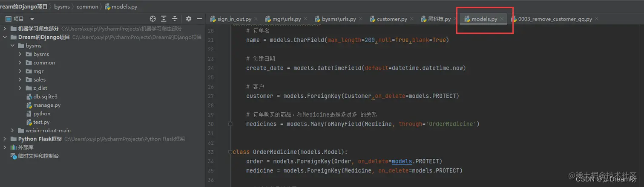Expand the mgr folder
This screenshot has width=644, height=187.
(x=20, y=71)
